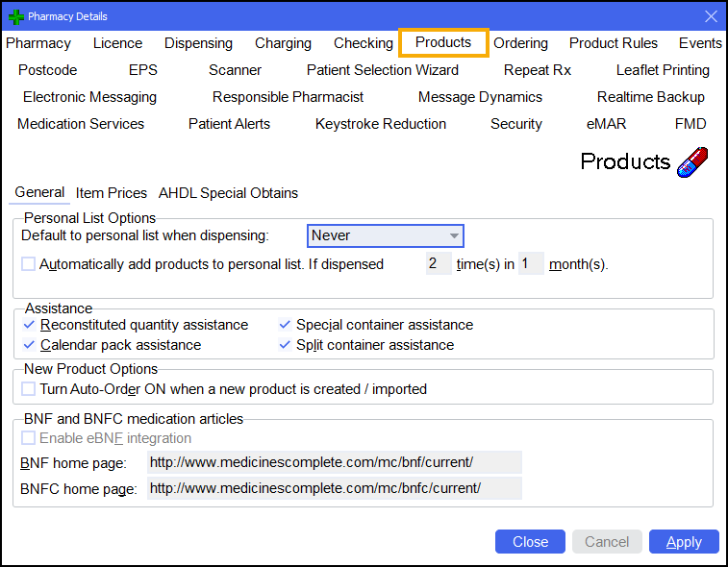Select the Product Rules tab
Image resolution: width=728 pixels, height=567 pixels.
[614, 43]
